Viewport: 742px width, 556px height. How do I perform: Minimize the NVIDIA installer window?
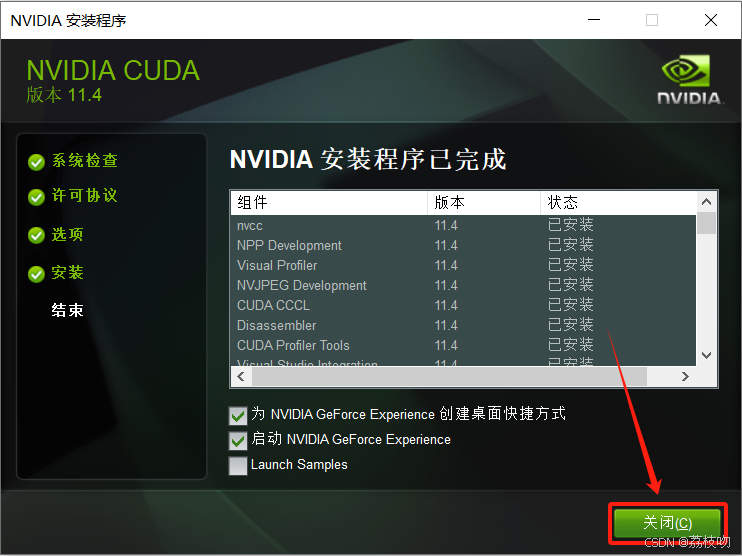pyautogui.click(x=594, y=20)
